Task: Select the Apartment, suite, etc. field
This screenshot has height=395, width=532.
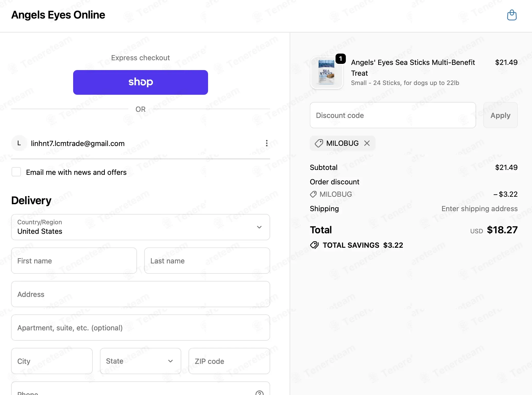Action: pyautogui.click(x=140, y=328)
